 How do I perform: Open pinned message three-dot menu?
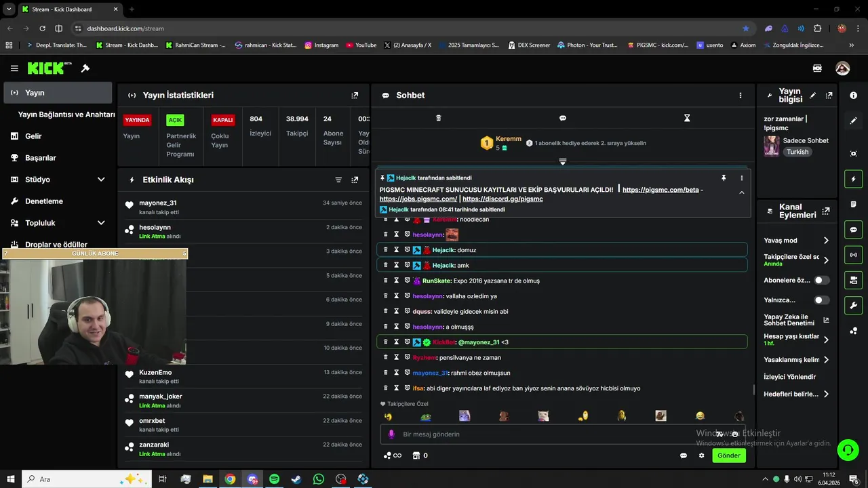click(x=741, y=178)
